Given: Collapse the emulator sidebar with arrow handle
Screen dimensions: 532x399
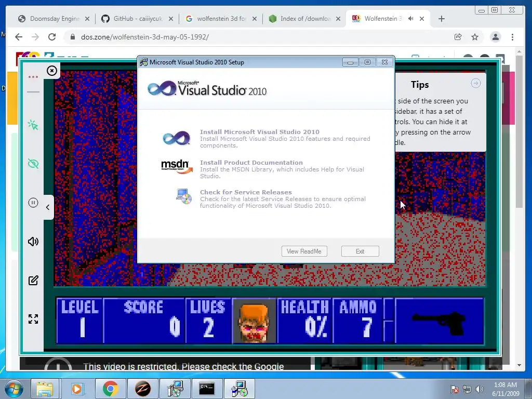Looking at the screenshot, I should pyautogui.click(x=48, y=207).
